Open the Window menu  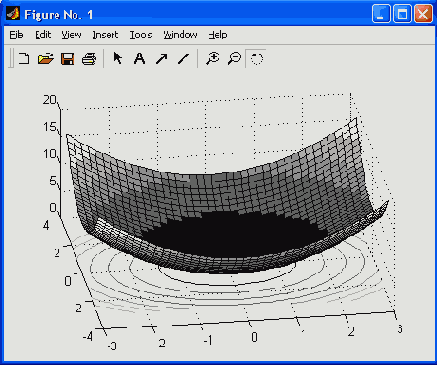(x=180, y=35)
